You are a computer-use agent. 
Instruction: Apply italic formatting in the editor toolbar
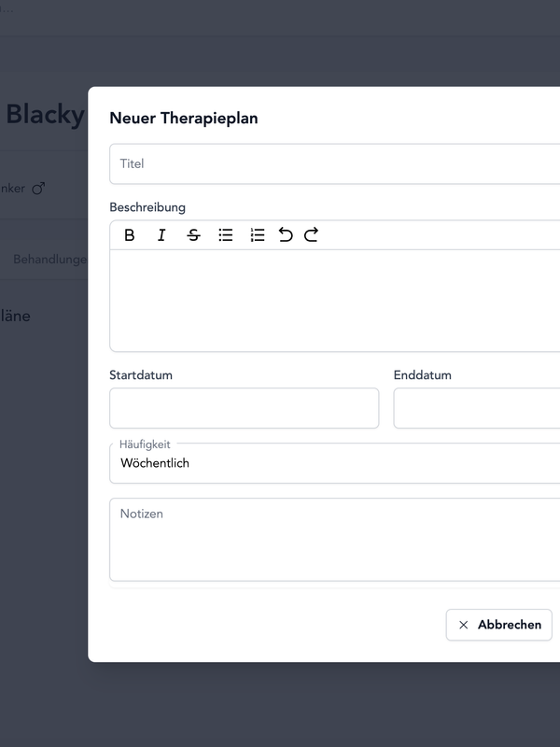pos(161,235)
